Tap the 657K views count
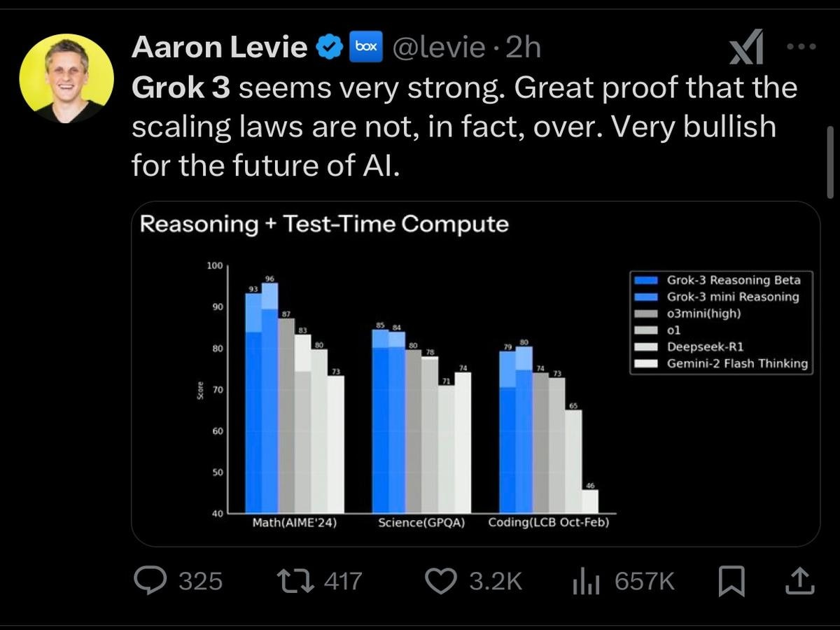The height and width of the screenshot is (630, 840). (644, 581)
